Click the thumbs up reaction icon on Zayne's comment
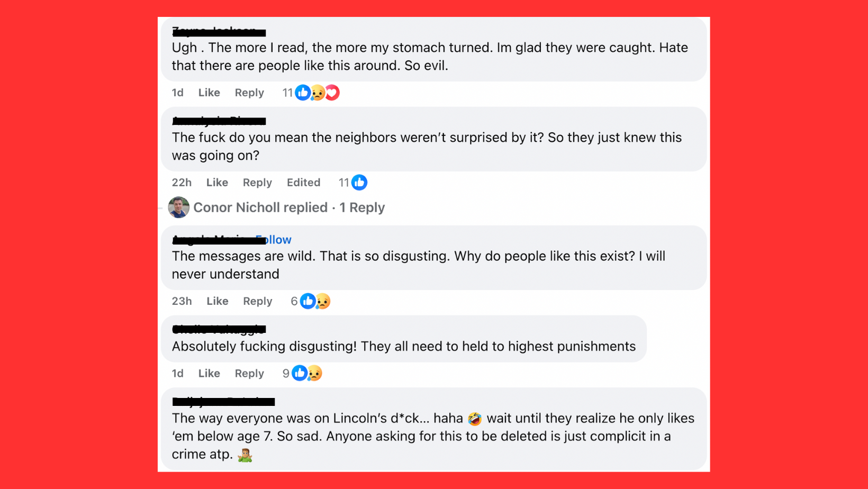 302,92
